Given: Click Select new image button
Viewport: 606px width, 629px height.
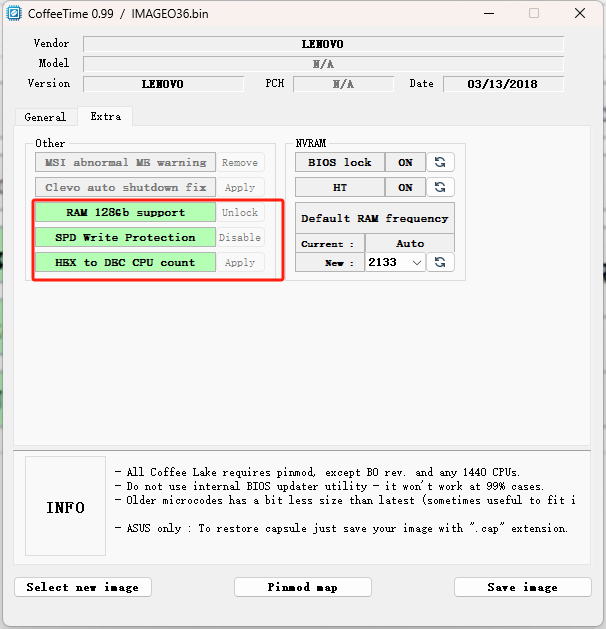Looking at the screenshot, I should (82, 587).
